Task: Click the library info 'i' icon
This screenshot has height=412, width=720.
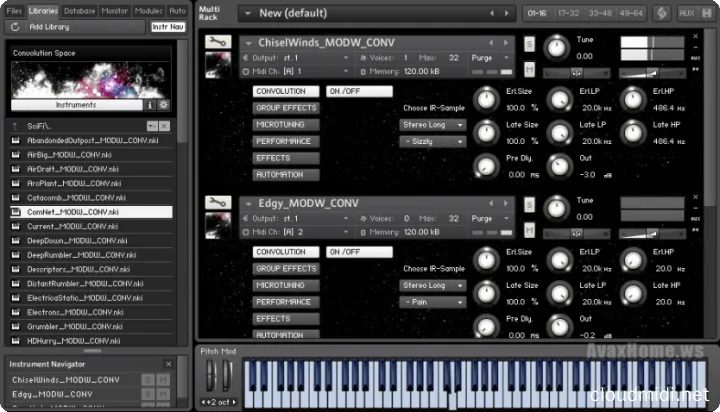Action: click(x=151, y=104)
